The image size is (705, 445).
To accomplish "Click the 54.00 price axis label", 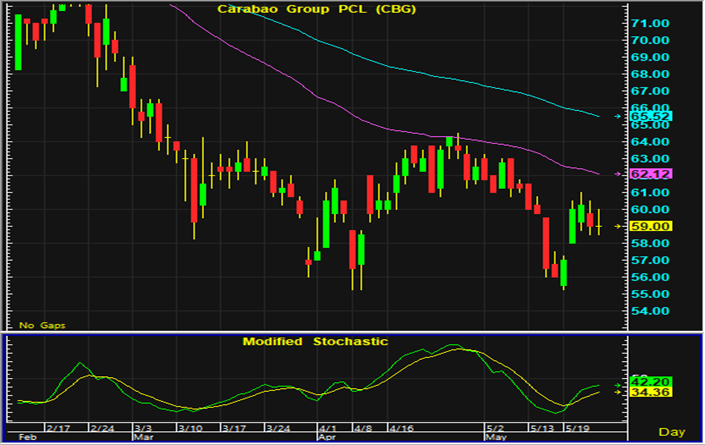I will (x=650, y=311).
